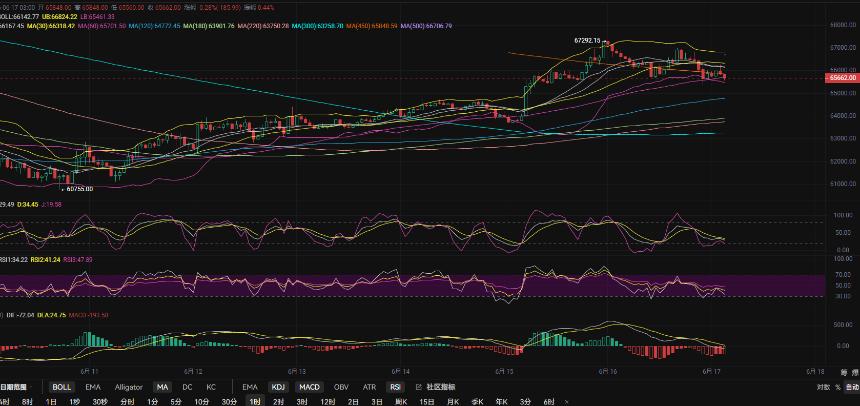Enable the Alligator indicator
860x406 pixels.
(128, 387)
